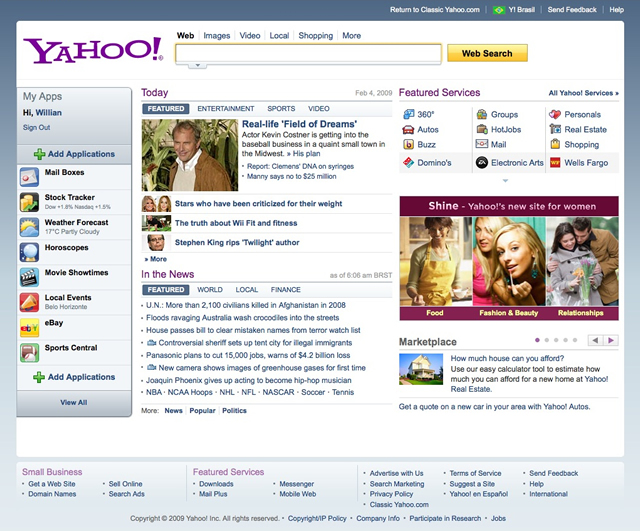The image size is (640, 531).
Task: Click video camera icon beside sheriff story
Action: (x=151, y=342)
